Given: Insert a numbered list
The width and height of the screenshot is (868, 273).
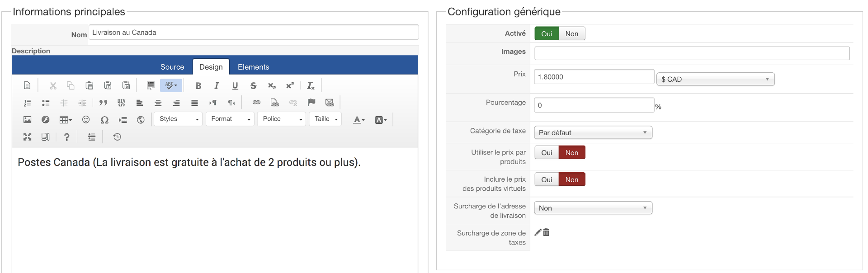Looking at the screenshot, I should 27,103.
